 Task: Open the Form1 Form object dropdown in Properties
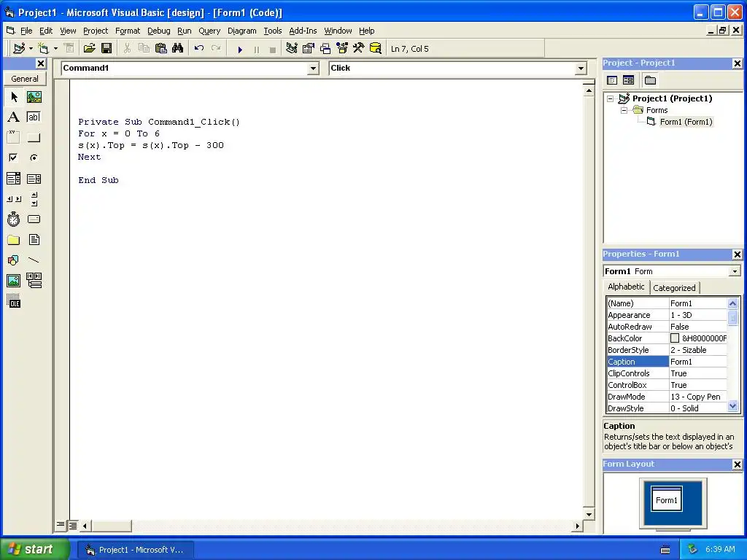pos(735,271)
